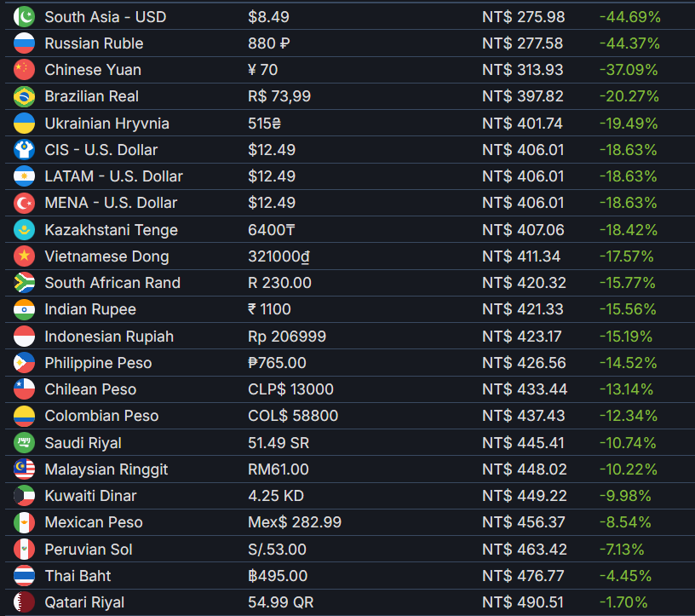Click the South African flag icon

point(24,283)
